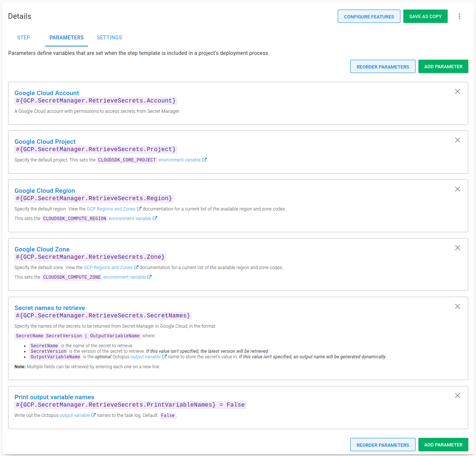
Task: Remove the Google Cloud Account parameter
Action: coord(457,92)
